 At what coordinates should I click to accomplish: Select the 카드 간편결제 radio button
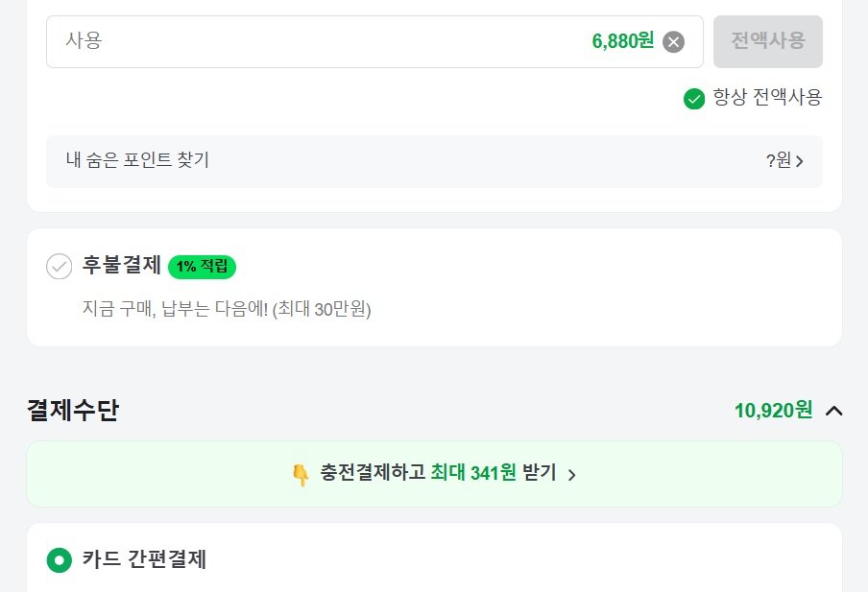[60, 559]
